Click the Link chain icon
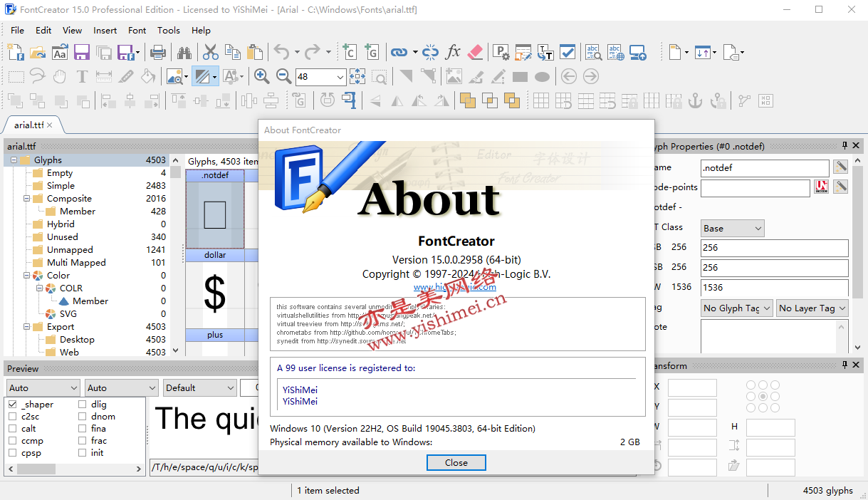Screen dimensions: 868x500 (399, 52)
